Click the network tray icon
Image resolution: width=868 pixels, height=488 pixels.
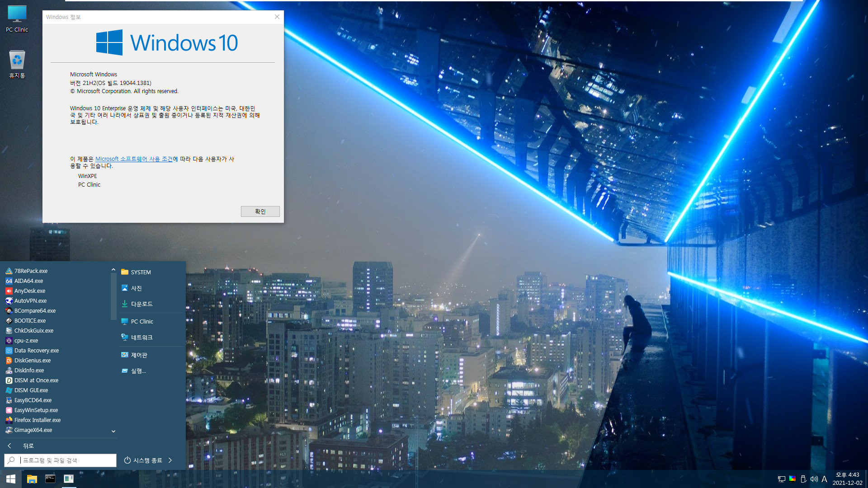[x=781, y=479]
